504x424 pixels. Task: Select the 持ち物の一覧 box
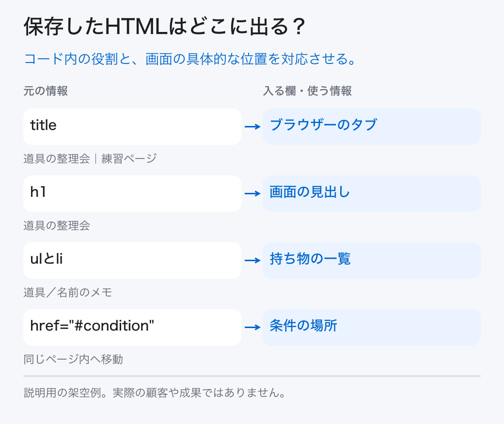(x=372, y=260)
